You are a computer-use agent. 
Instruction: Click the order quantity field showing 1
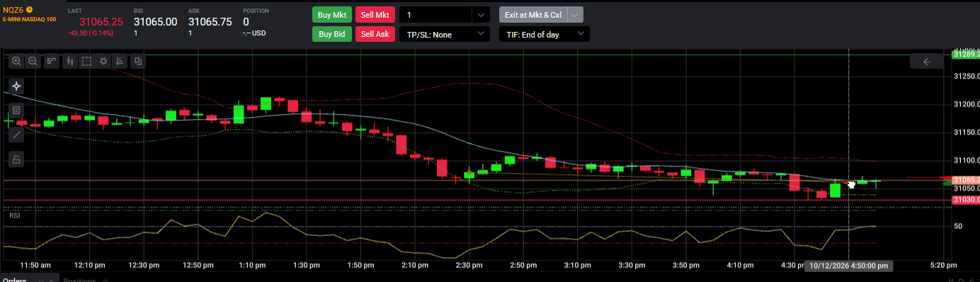click(435, 15)
